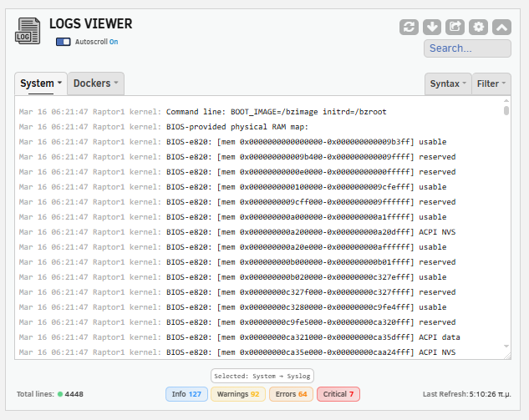529x420 pixels.
Task: Open the System tab dropdown
Action: point(41,83)
